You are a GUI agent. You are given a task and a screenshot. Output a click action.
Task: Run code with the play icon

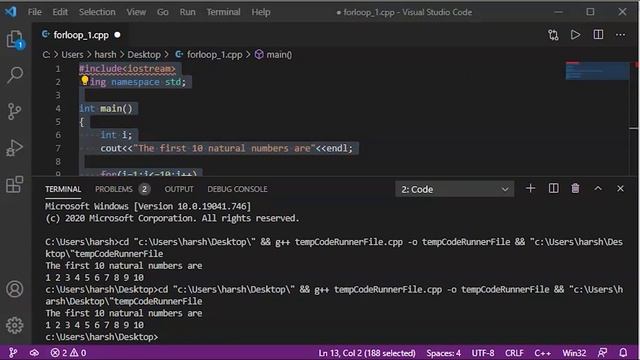[x=576, y=35]
